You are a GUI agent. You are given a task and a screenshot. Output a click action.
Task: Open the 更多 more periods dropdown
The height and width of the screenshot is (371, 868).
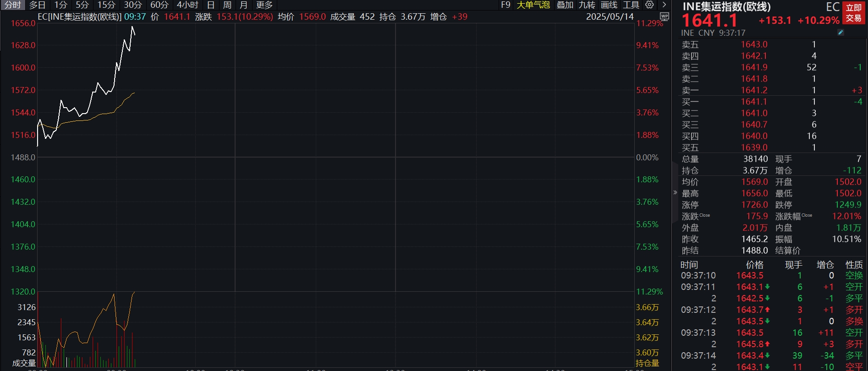(264, 5)
